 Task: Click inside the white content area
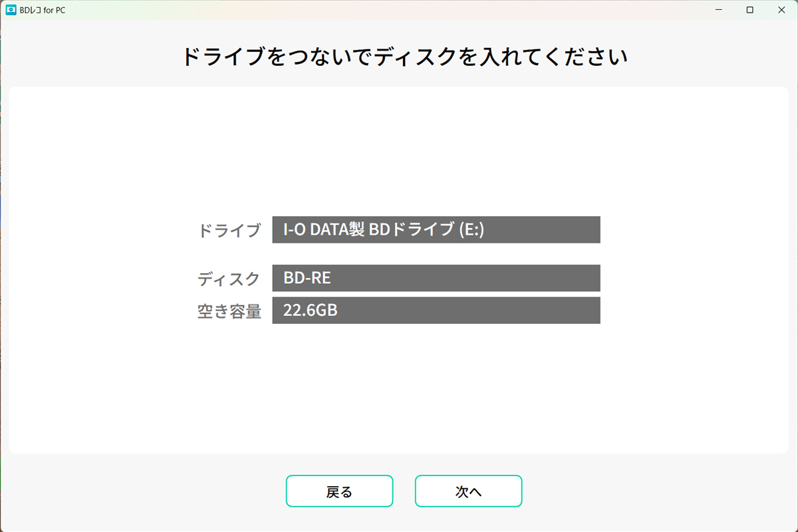(399, 399)
